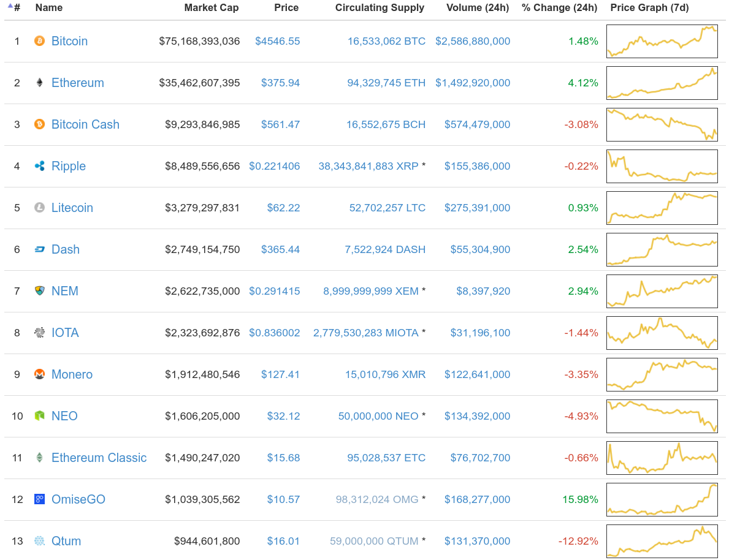This screenshot has height=560, width=729.
Task: Click the Price Graph (7d) header
Action: coord(649,7)
